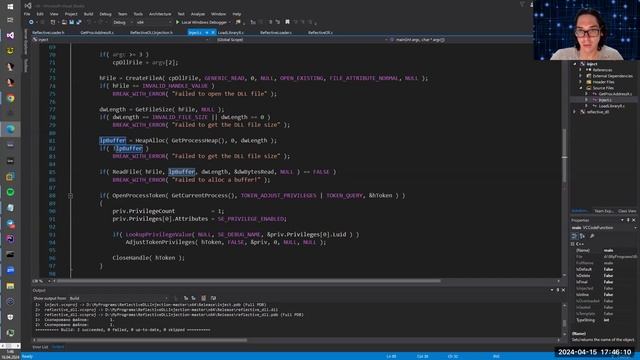Switch to ReflectiveLoader.c tab
Viewport: 640px width, 360px height.
276,32
